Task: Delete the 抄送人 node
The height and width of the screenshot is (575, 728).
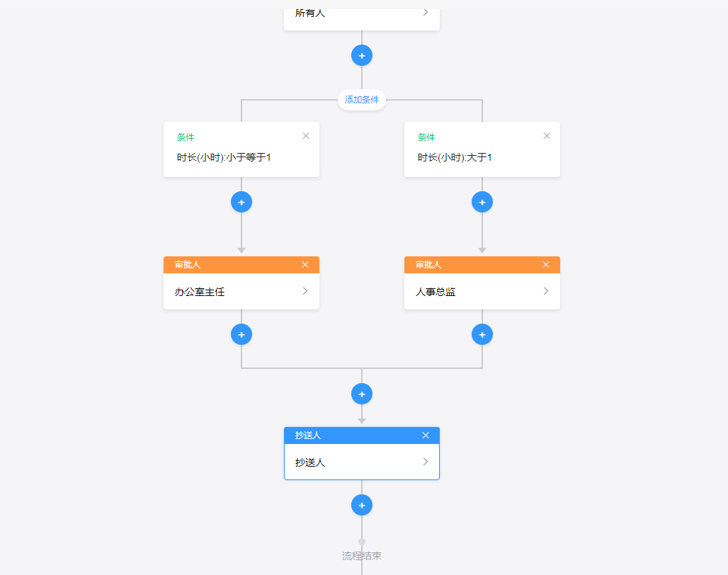Action: click(x=426, y=435)
